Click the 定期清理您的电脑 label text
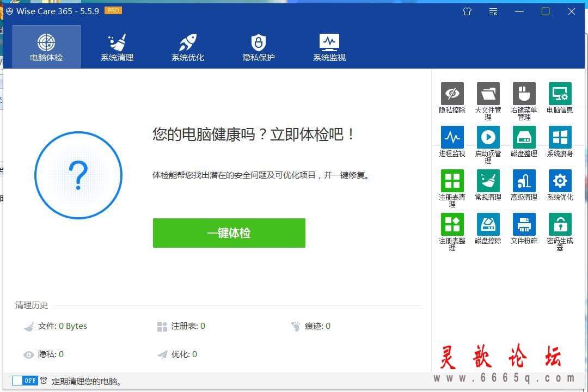This screenshot has width=588, height=392. click(87, 381)
